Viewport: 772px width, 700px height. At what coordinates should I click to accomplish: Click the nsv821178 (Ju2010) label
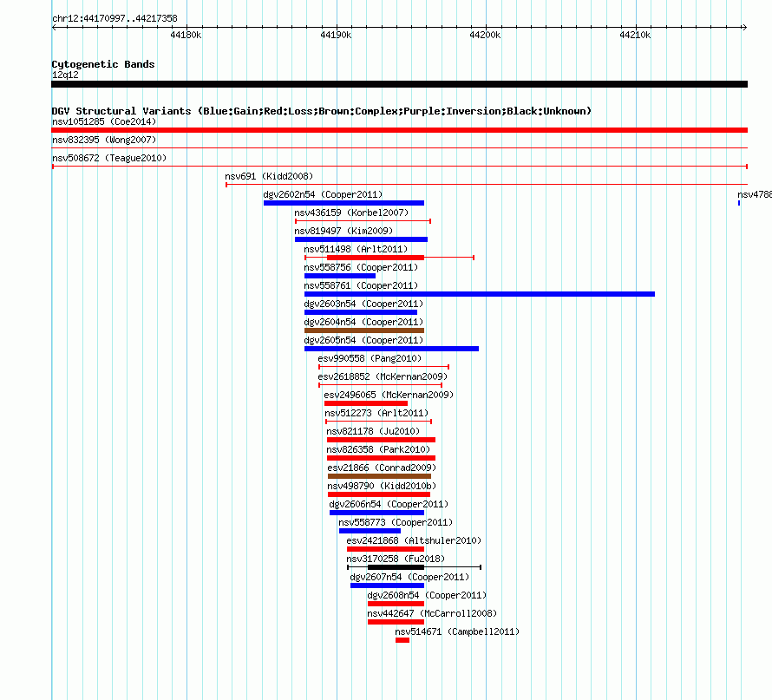tap(373, 431)
